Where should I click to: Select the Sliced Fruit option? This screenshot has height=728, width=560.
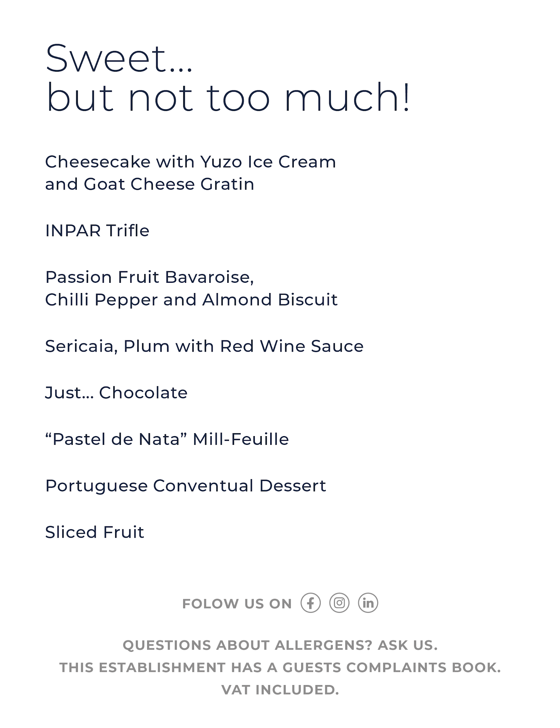click(94, 532)
